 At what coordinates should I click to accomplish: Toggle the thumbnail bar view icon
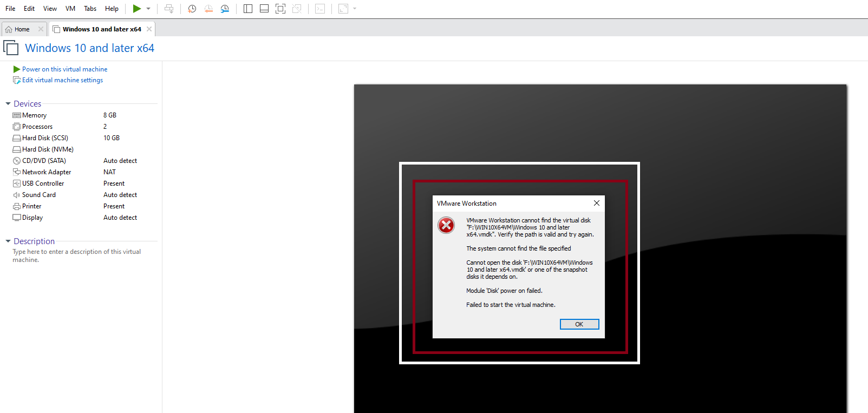click(264, 9)
